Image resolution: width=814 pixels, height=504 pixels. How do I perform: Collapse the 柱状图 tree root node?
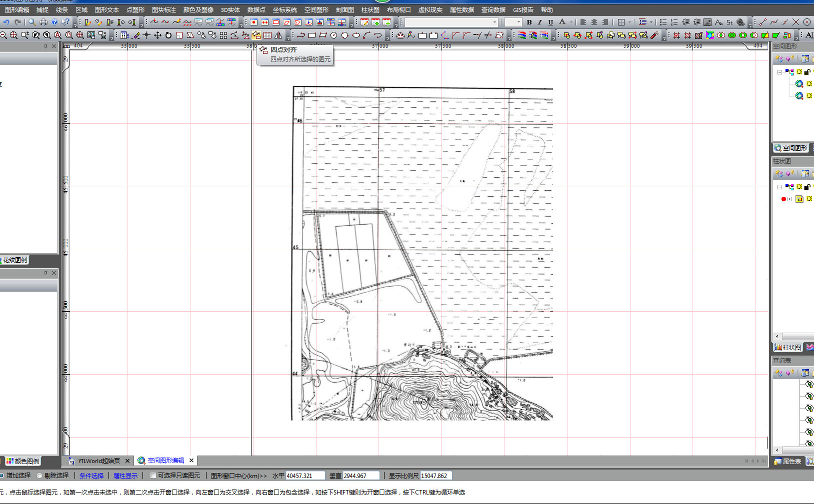coord(779,187)
